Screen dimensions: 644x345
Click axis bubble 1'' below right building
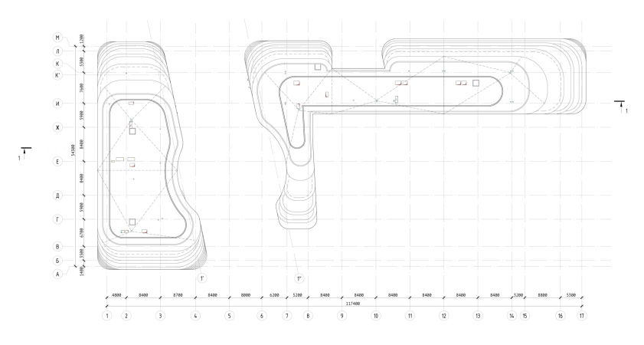(x=300, y=278)
